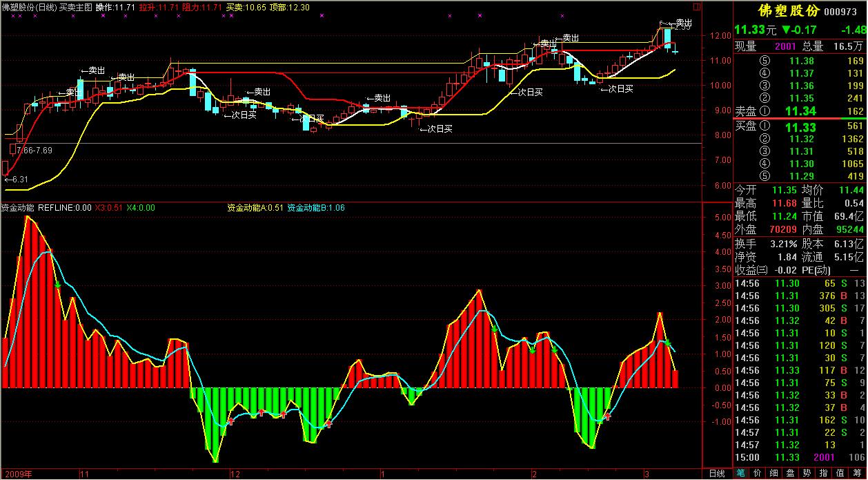
Task: Select the 笔 tab in bottom bar
Action: pyautogui.click(x=740, y=474)
